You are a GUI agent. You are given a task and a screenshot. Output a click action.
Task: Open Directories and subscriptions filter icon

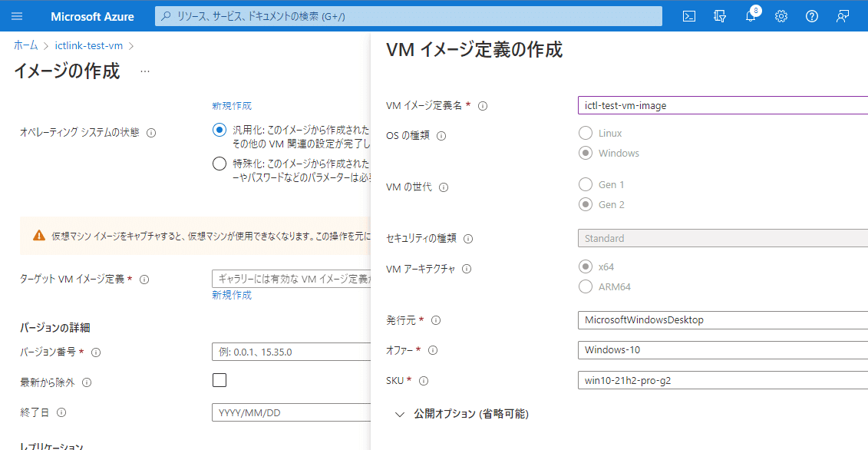tap(720, 16)
